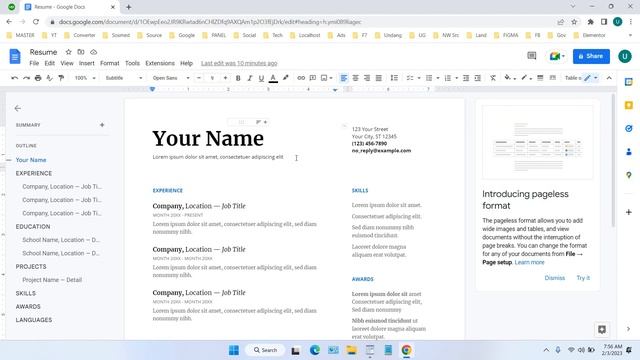Set justified text alignment
This screenshot has height=360, width=640.
click(x=379, y=78)
